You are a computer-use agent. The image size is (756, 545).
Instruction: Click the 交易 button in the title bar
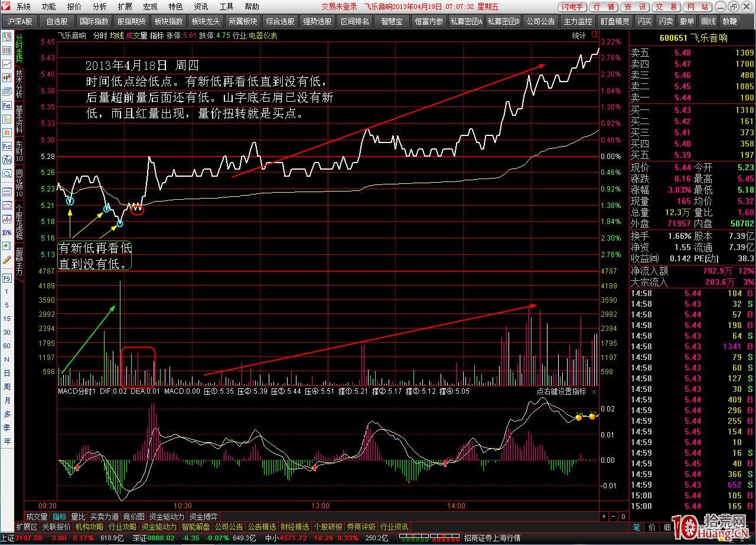click(x=667, y=7)
